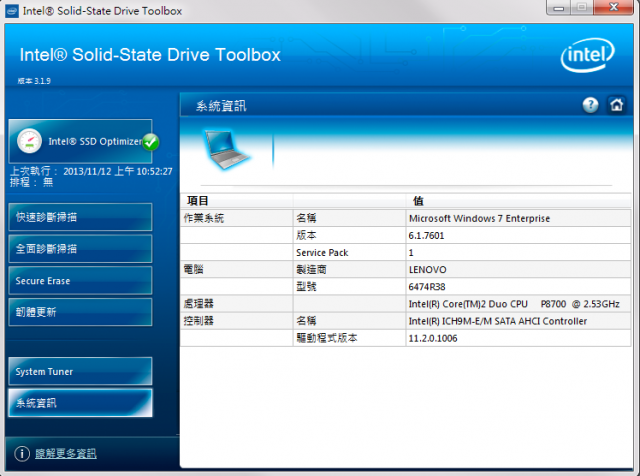The image size is (640, 476).
Task: Click the app icon in the title bar
Action: (12, 11)
